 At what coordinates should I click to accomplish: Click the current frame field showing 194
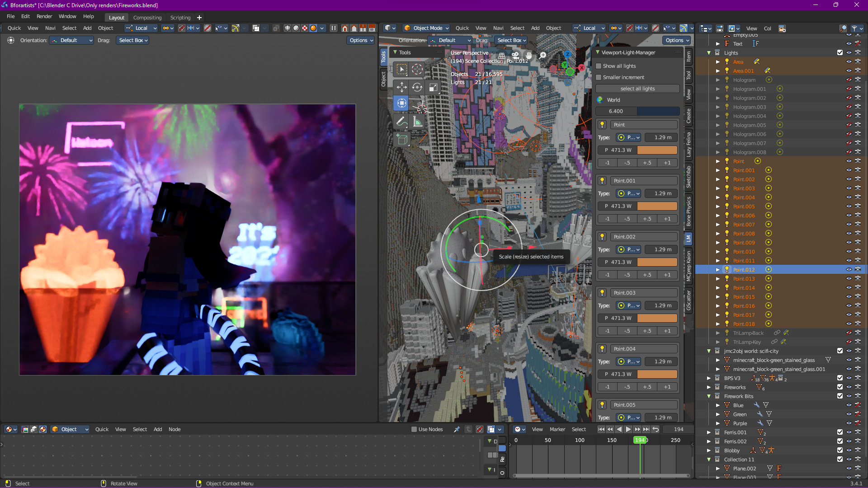[678, 429]
